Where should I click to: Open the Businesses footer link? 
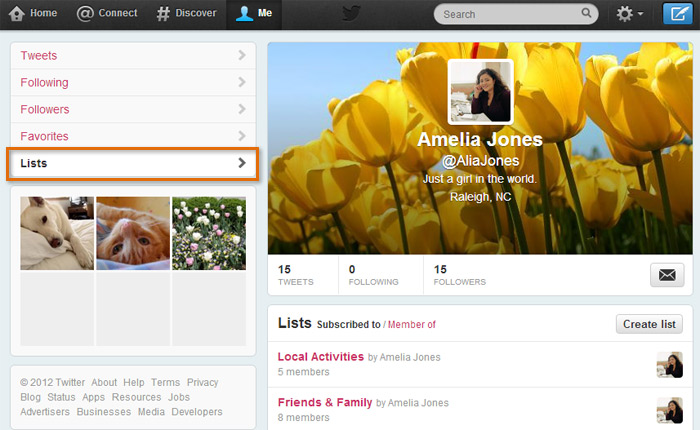pyautogui.click(x=104, y=412)
